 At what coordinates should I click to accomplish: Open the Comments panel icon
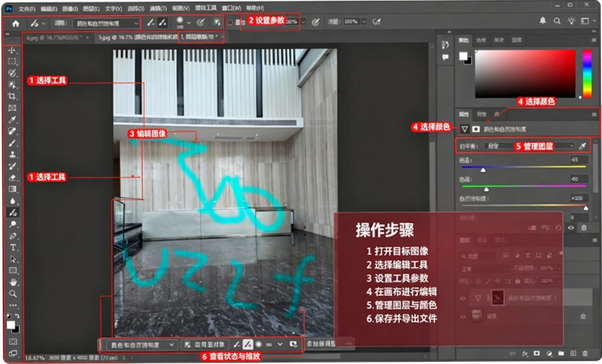[x=445, y=58]
